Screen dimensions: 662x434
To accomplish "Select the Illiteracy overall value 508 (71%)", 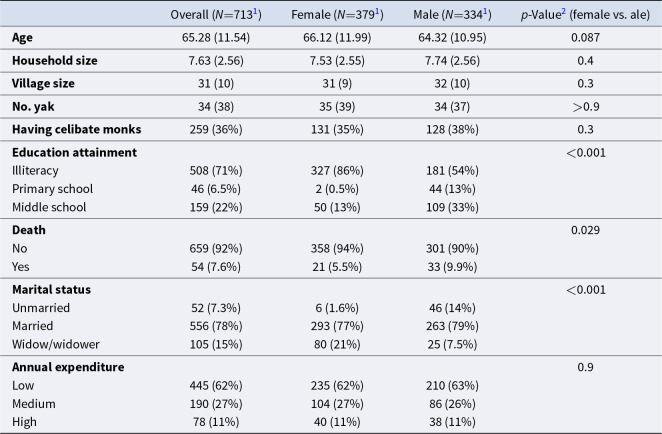I will pos(216,171).
